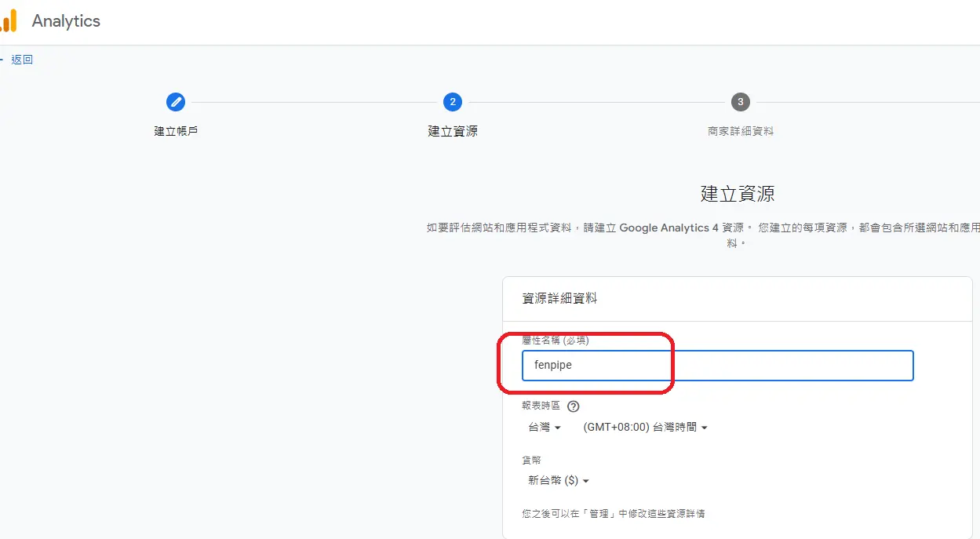
Task: Click the 建立資源 step label
Action: click(x=452, y=131)
